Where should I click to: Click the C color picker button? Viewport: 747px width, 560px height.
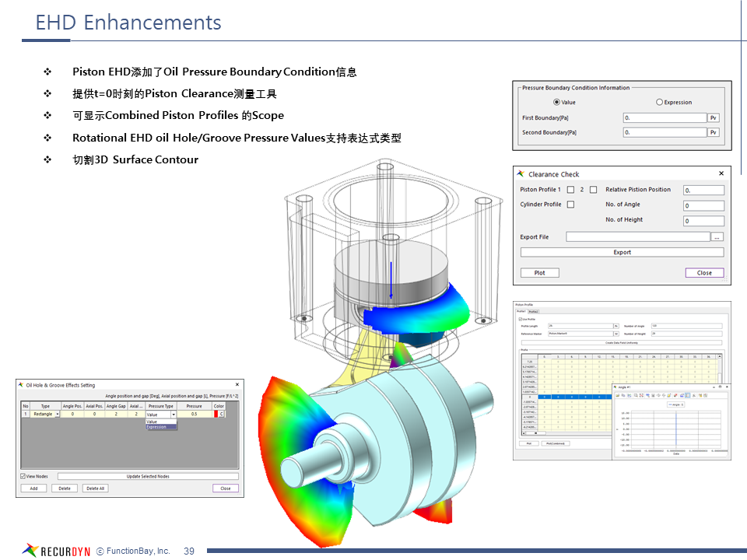222,415
